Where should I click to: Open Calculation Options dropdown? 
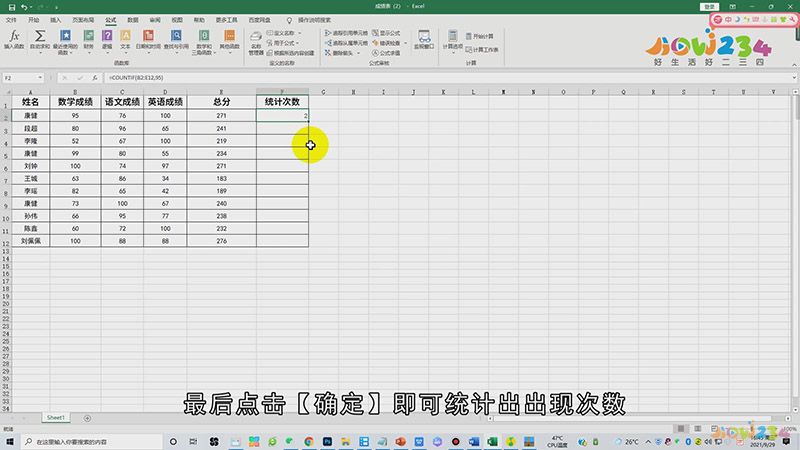[453, 42]
